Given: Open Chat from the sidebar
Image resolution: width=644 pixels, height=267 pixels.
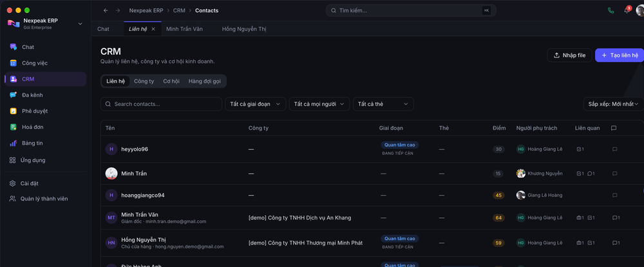Looking at the screenshot, I should (x=45, y=47).
